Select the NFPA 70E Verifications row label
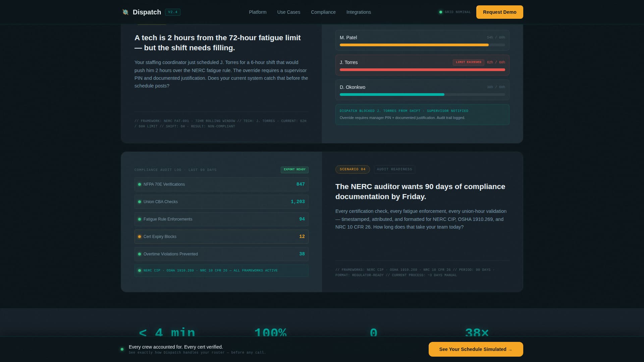 [164, 184]
